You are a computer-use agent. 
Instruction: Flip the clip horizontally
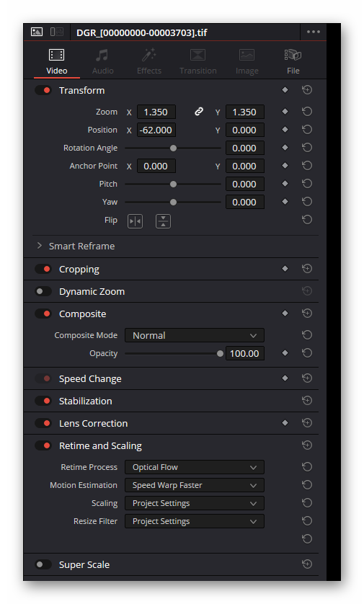pyautogui.click(x=136, y=221)
